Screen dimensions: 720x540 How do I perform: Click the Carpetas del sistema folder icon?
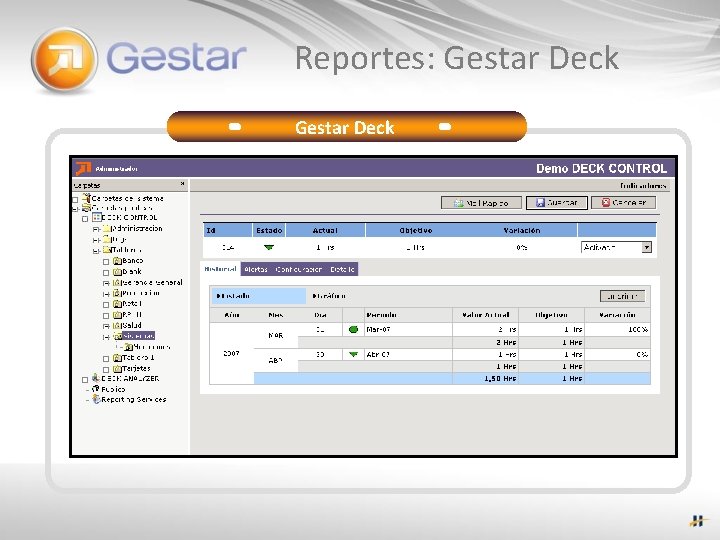click(86, 198)
